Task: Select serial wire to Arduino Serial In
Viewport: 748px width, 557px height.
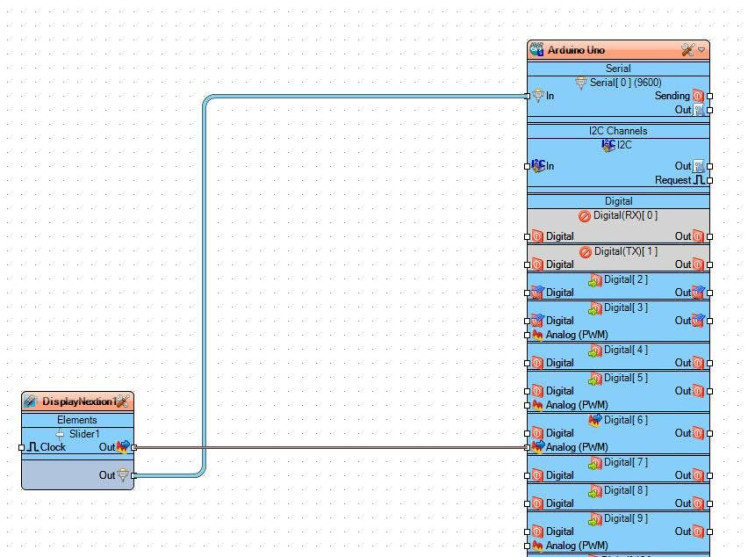Action: pyautogui.click(x=204, y=286)
